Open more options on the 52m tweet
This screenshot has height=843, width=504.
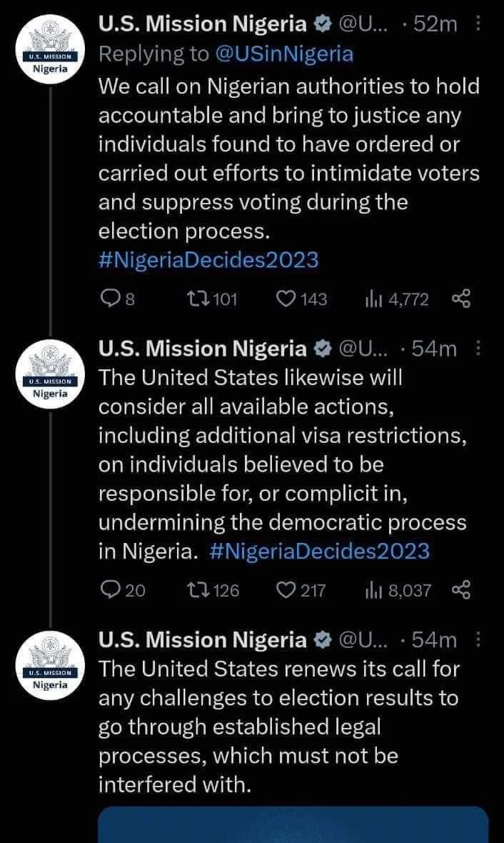[478, 24]
